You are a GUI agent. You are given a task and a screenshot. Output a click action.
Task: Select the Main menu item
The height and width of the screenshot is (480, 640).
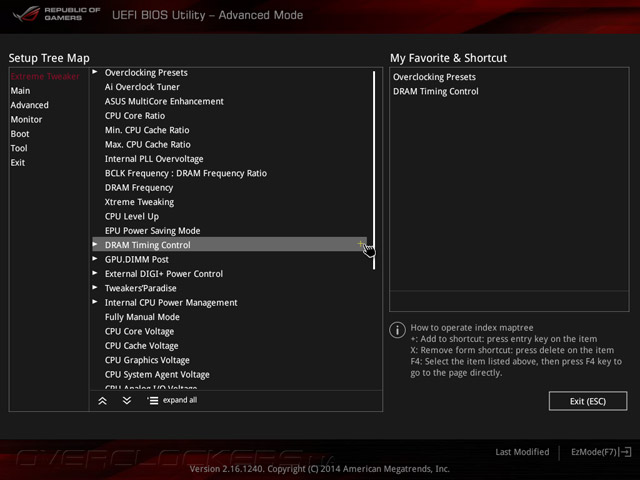(20, 91)
